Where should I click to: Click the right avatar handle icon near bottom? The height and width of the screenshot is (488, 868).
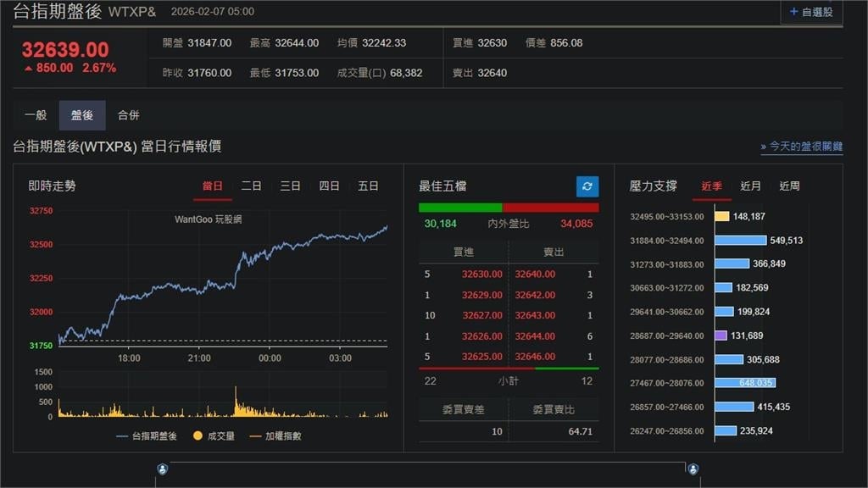[695, 467]
